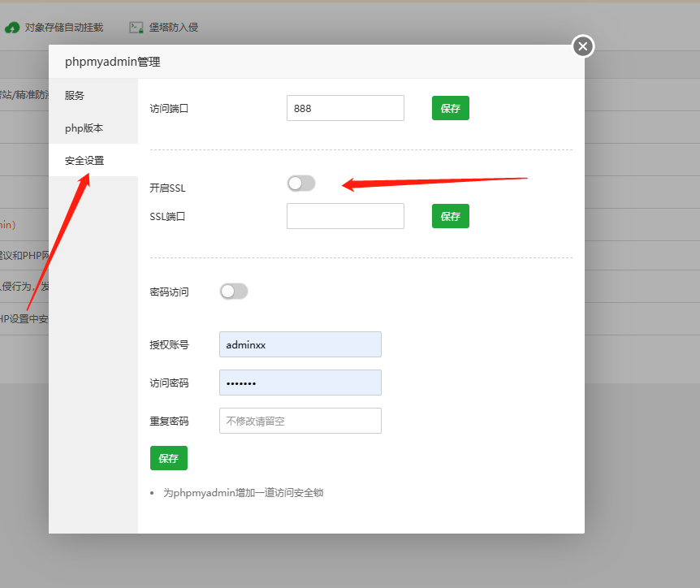This screenshot has width=700, height=588.
Task: Click the 授权账号 field containing adminxx
Action: pyautogui.click(x=300, y=344)
